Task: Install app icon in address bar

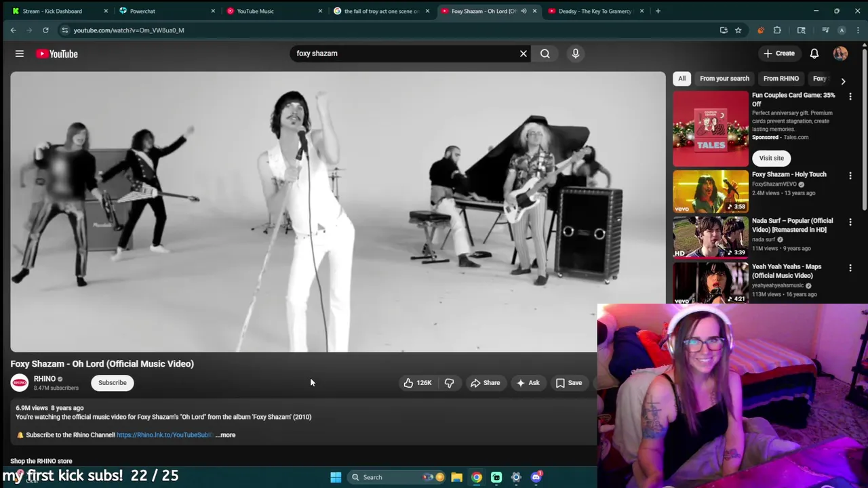Action: point(724,30)
